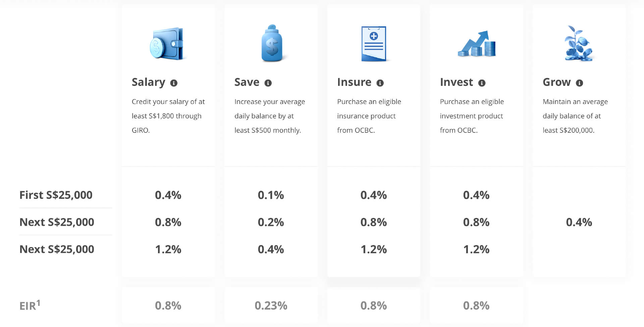Select the Salary heading
644x327 pixels.
(x=148, y=82)
